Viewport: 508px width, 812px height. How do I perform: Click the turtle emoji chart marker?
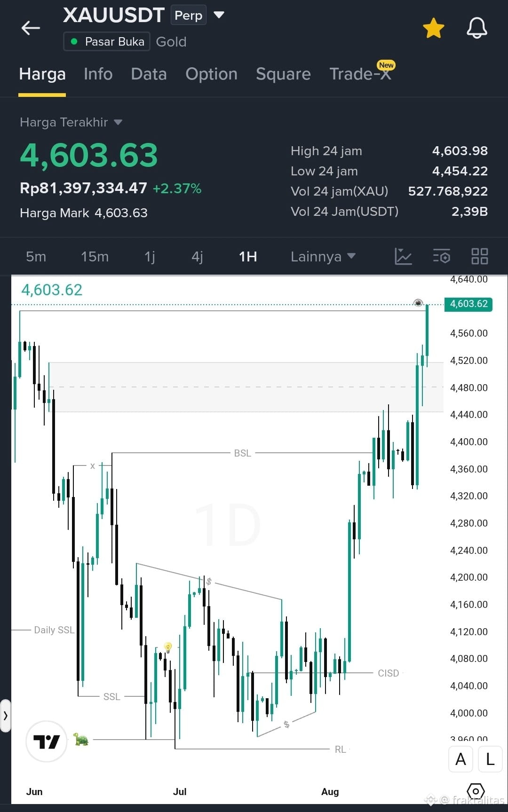[x=81, y=739]
